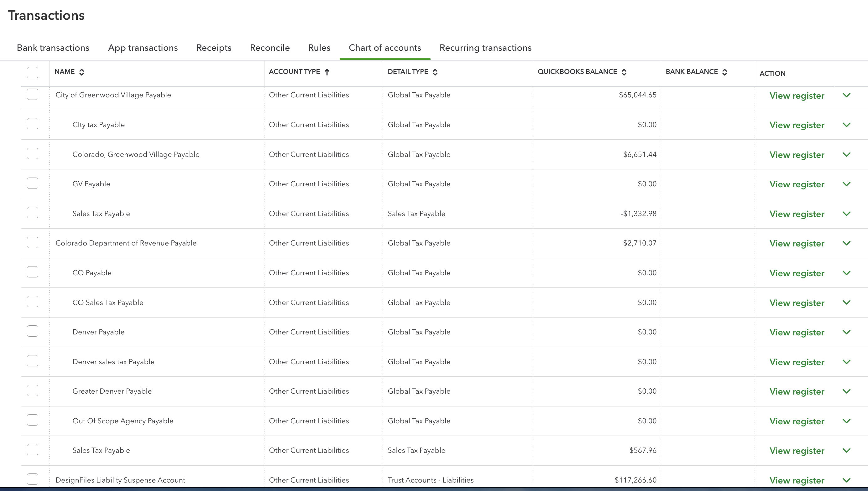Open action chevron for CO Payable row
868x491 pixels.
[846, 273]
